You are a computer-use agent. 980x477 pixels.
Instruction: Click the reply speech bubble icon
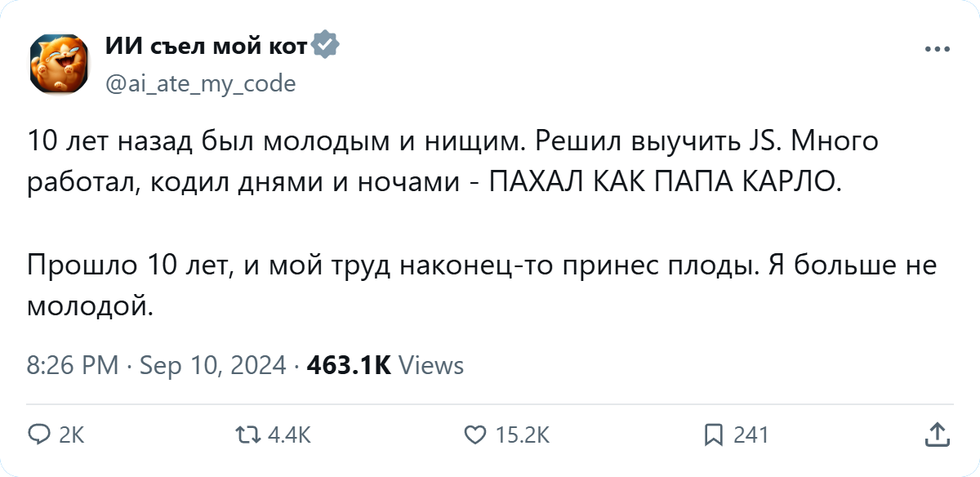(x=39, y=435)
